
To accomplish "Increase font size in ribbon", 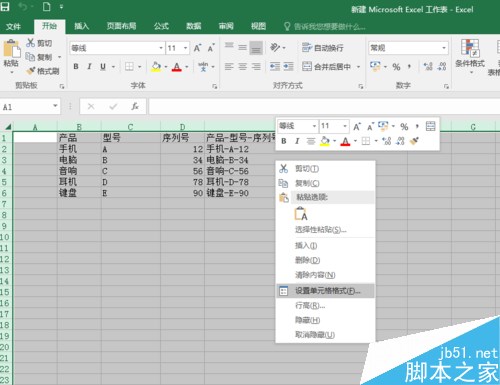I will [x=197, y=48].
